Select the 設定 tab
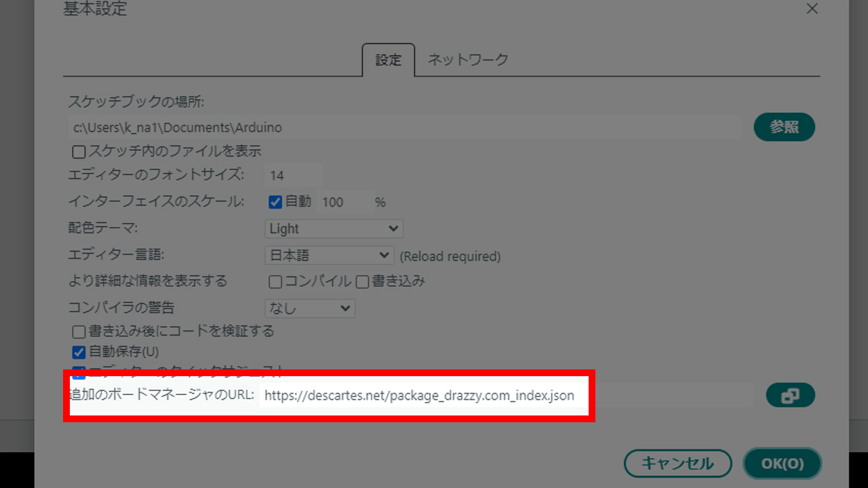Image resolution: width=868 pixels, height=488 pixels. (389, 60)
